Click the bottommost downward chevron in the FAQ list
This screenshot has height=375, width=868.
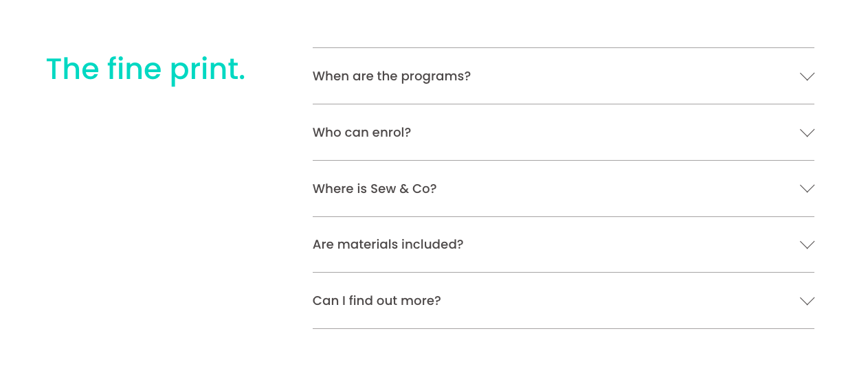coord(807,301)
